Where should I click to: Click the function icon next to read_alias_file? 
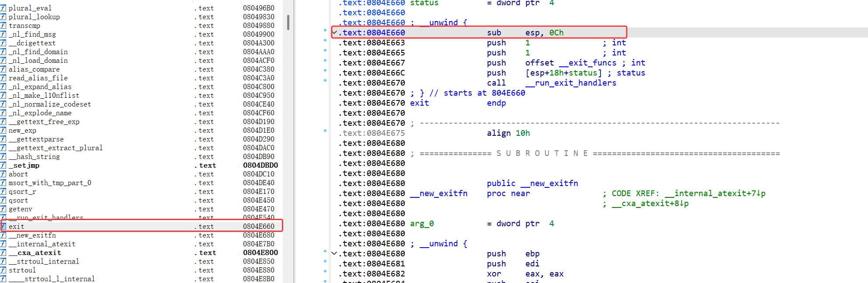click(x=3, y=78)
